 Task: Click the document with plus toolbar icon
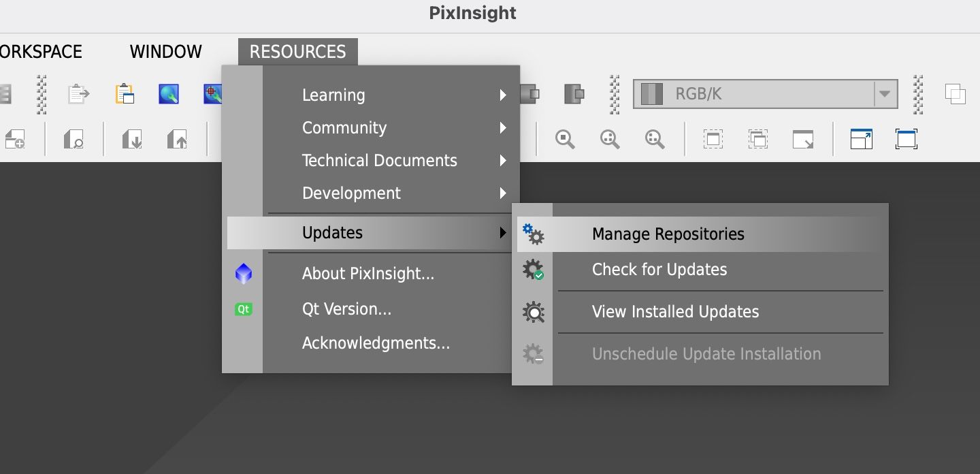pos(14,140)
